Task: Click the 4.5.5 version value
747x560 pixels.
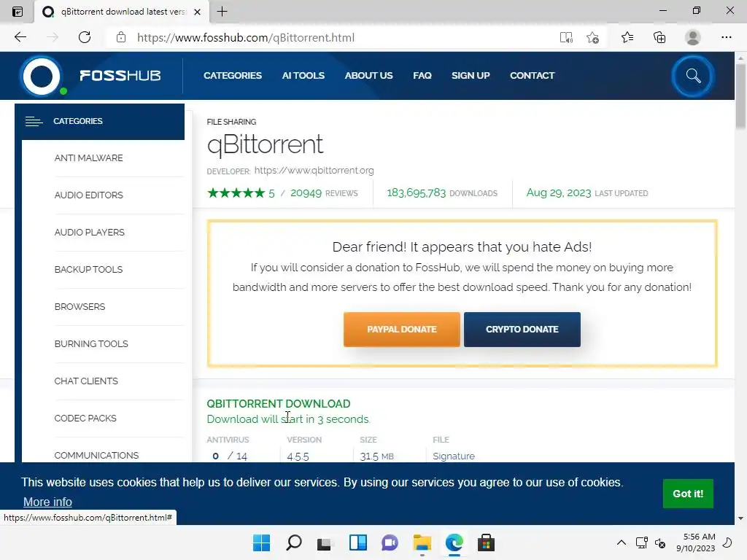Action: coord(298,456)
